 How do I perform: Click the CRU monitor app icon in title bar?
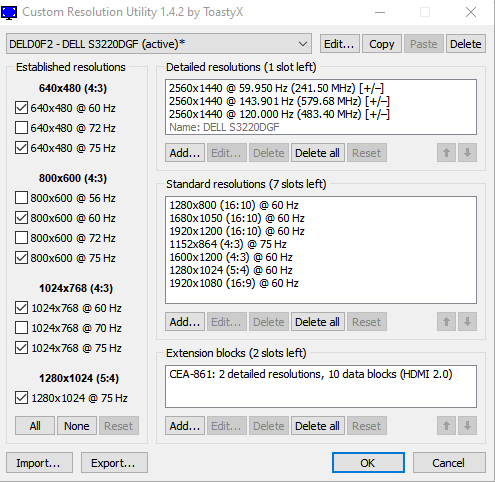(x=9, y=12)
